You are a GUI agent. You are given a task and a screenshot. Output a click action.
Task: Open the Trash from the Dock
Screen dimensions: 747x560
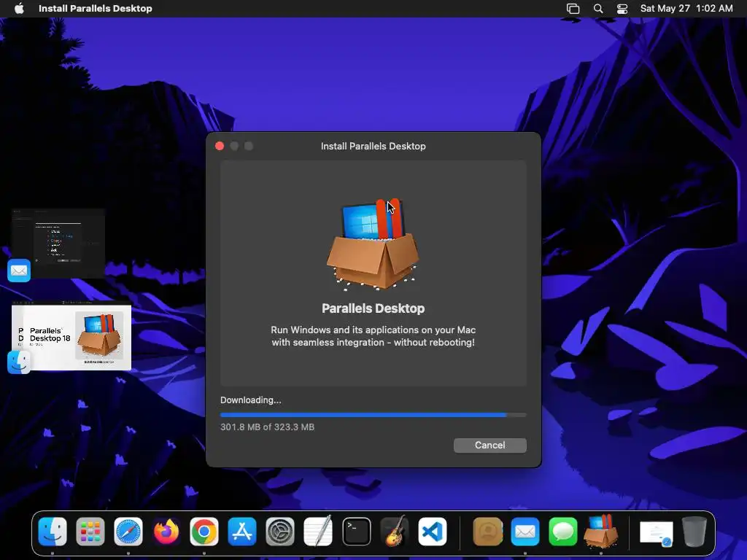pos(694,532)
